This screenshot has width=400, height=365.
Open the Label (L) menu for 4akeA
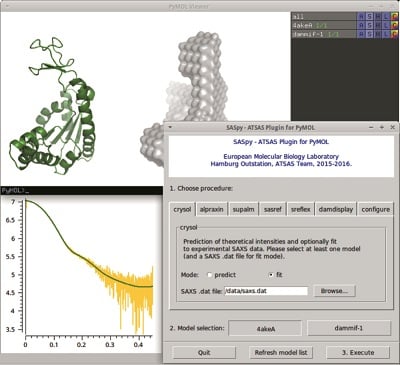coord(386,25)
